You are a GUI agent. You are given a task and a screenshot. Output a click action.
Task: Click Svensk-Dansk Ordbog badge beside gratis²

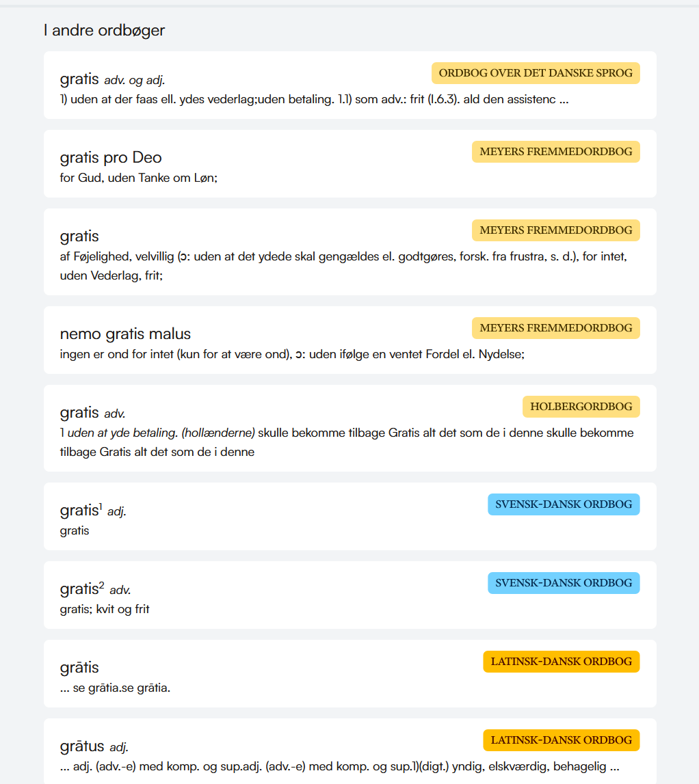[x=564, y=583]
